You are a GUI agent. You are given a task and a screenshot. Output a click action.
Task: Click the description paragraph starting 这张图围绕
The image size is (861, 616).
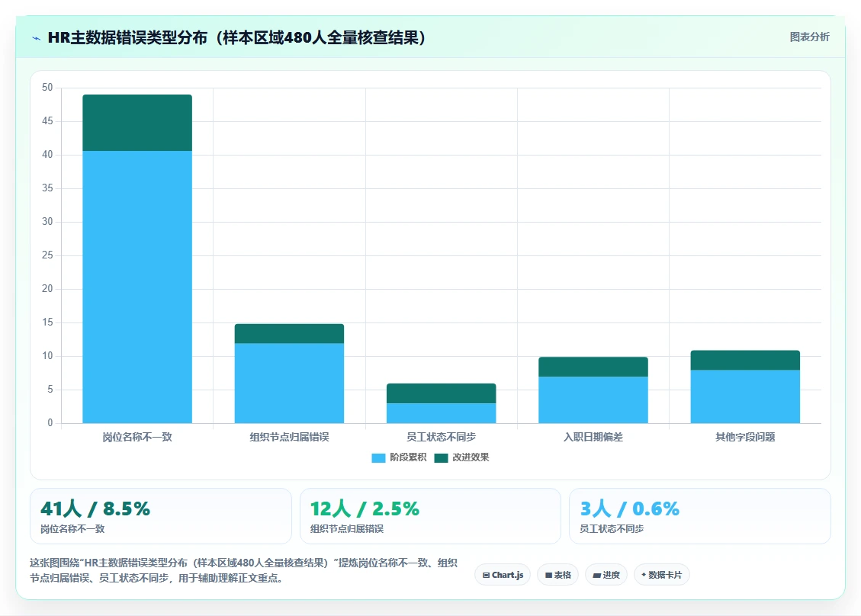244,570
